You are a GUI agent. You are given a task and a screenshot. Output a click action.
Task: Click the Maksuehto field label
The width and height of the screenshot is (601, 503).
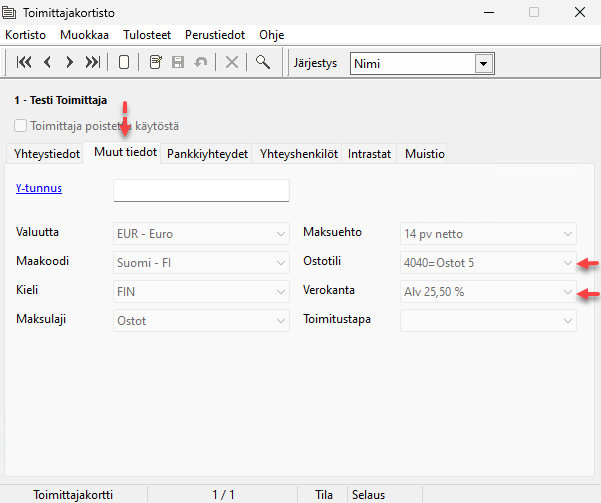point(332,232)
